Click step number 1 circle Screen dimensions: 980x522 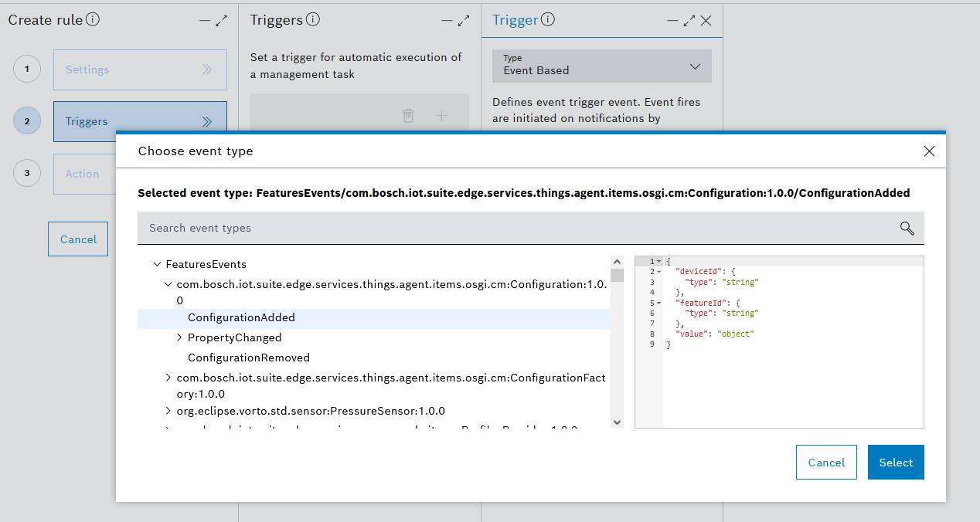(x=27, y=69)
